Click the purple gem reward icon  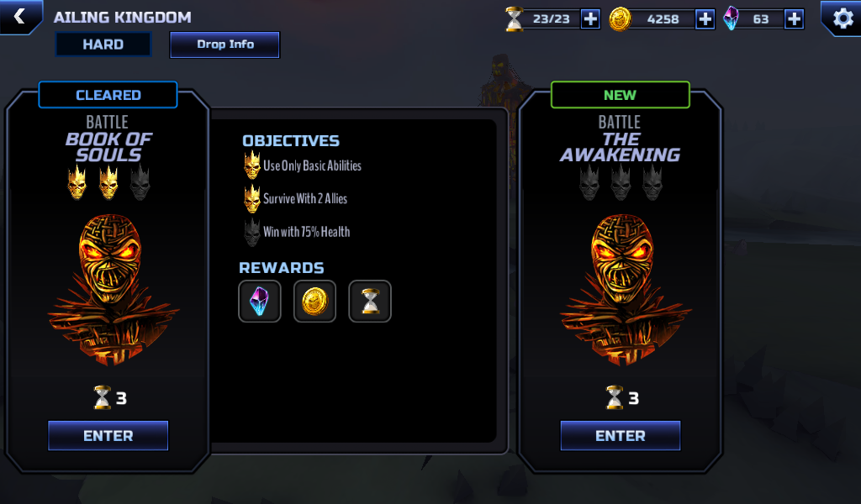tap(260, 301)
